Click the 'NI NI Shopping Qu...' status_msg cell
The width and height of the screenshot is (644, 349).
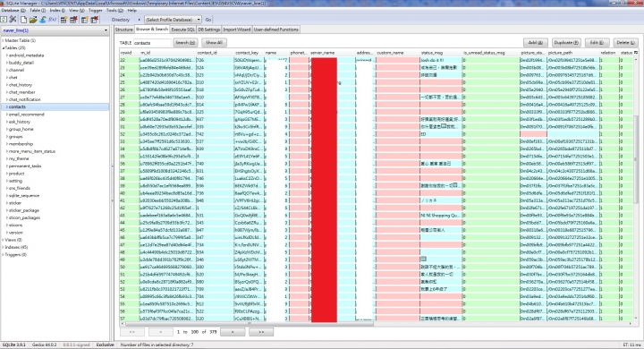[x=441, y=215]
